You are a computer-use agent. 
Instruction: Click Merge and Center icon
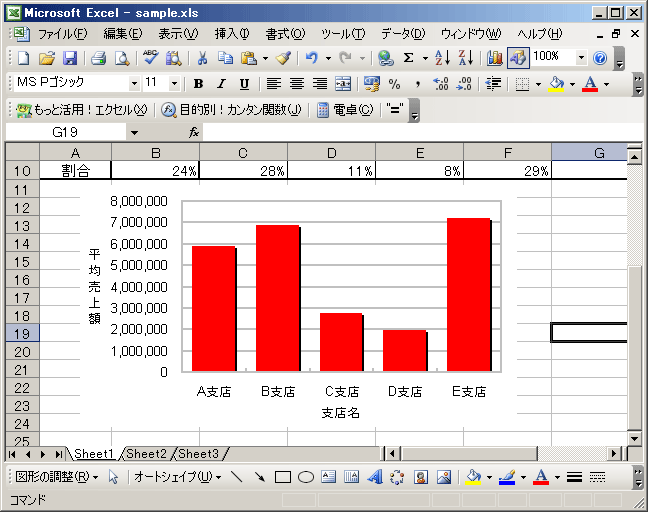343,84
